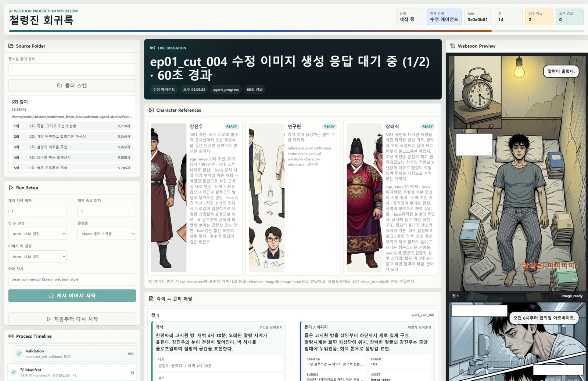Click the RUN 3c0a0b81 card
This screenshot has height=381, width=588.
[x=478, y=17]
